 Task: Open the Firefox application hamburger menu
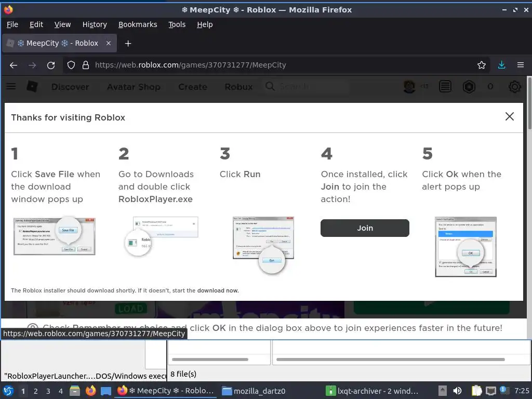click(521, 65)
